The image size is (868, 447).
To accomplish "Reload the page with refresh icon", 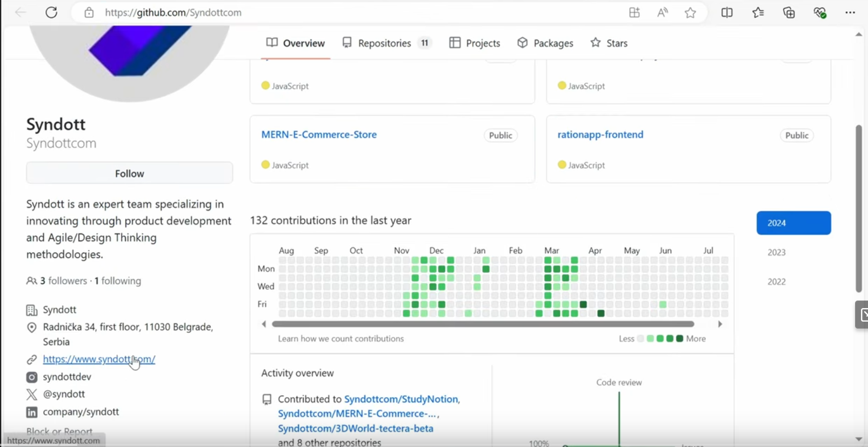I will [51, 12].
